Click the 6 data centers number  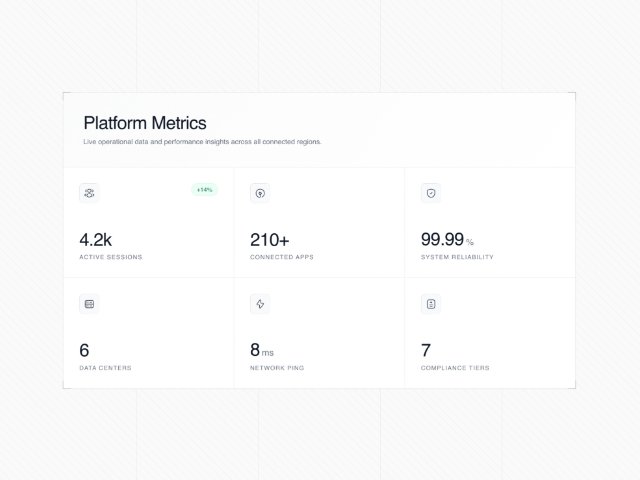click(84, 351)
